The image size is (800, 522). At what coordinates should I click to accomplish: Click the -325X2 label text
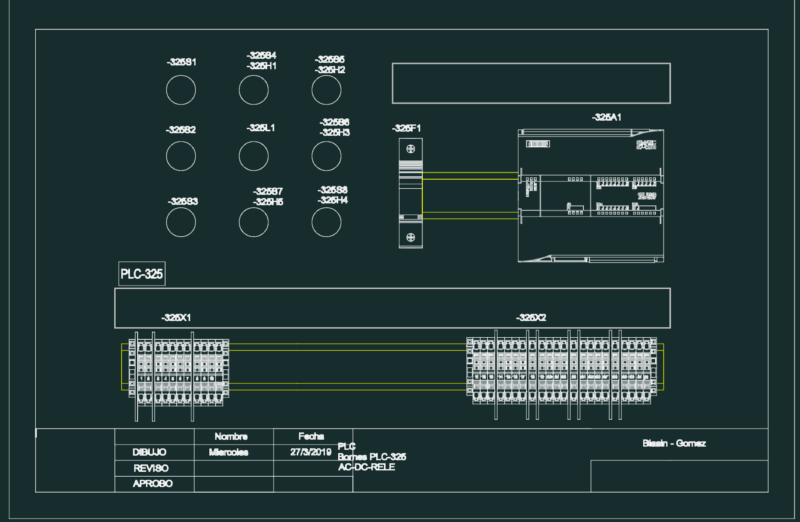531,318
